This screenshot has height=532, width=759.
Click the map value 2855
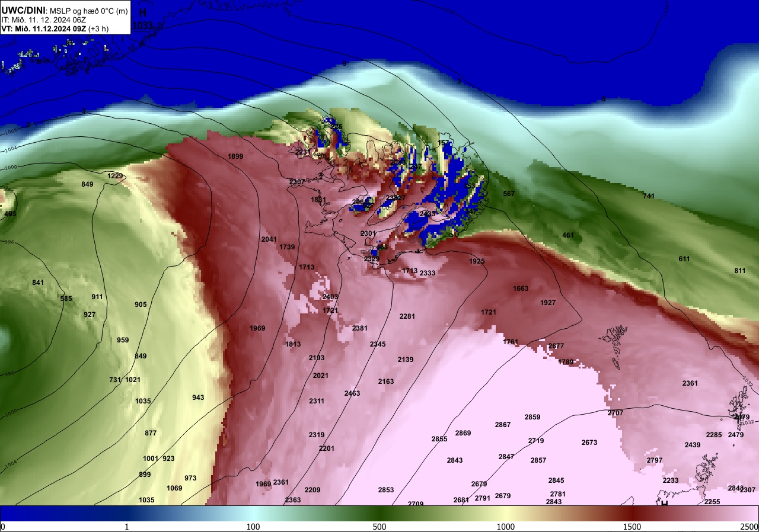point(439,439)
